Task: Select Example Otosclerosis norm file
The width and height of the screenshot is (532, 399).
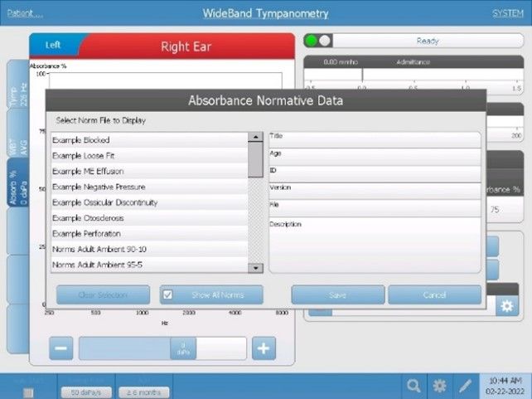Action: (150, 218)
